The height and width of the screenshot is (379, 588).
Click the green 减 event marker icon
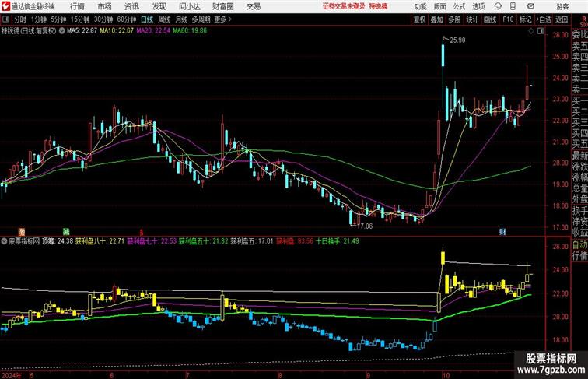(66, 232)
